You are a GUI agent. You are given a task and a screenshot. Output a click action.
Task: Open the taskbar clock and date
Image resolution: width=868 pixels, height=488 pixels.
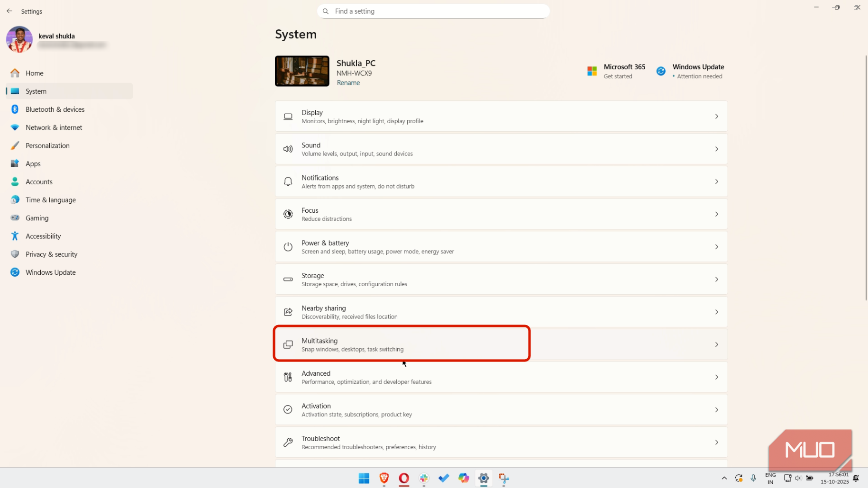835,478
